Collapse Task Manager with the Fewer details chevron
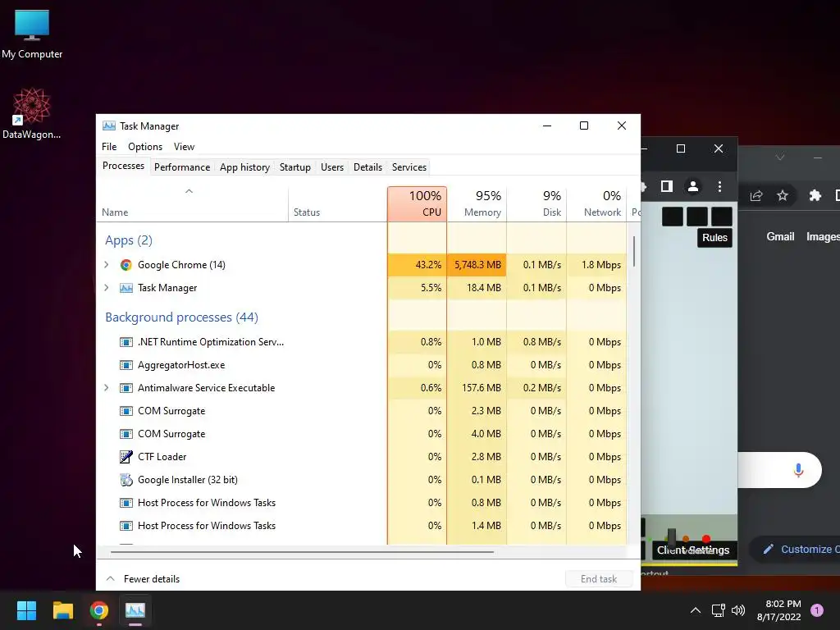 click(111, 578)
